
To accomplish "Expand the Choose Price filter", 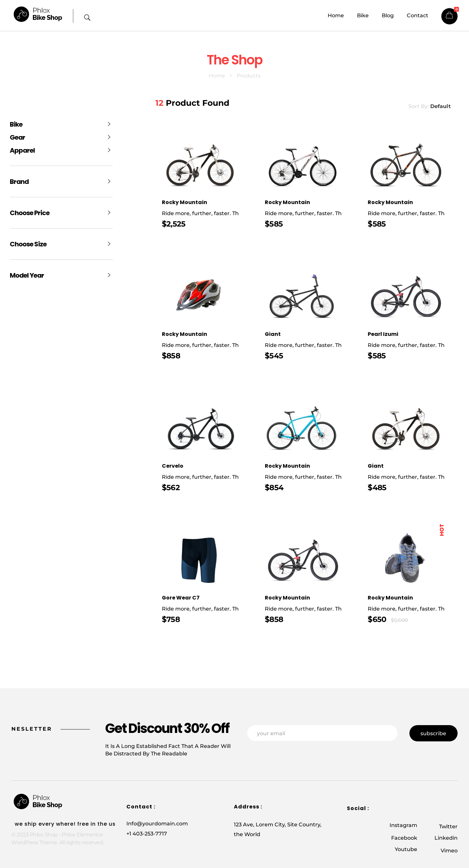I will pos(109,213).
